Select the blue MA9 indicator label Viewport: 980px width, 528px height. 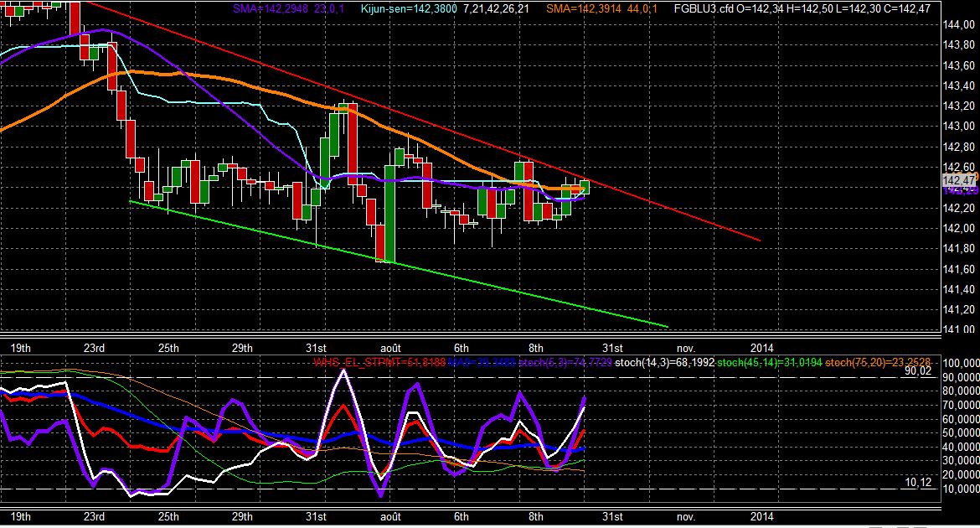point(482,362)
